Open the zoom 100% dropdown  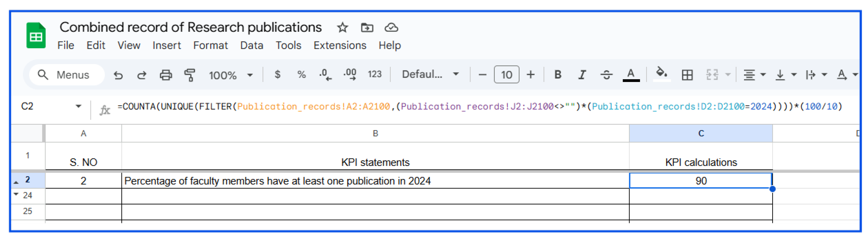tap(231, 75)
